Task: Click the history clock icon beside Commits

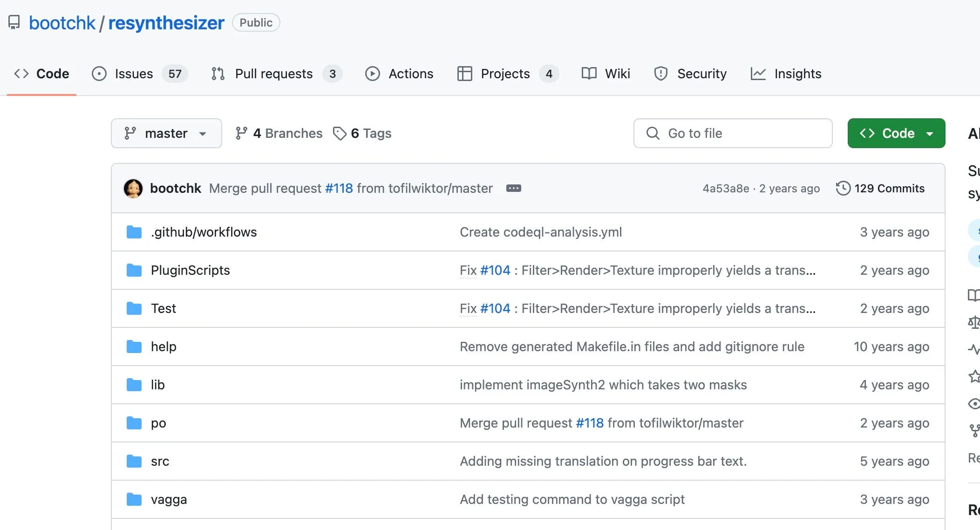Action: point(843,188)
